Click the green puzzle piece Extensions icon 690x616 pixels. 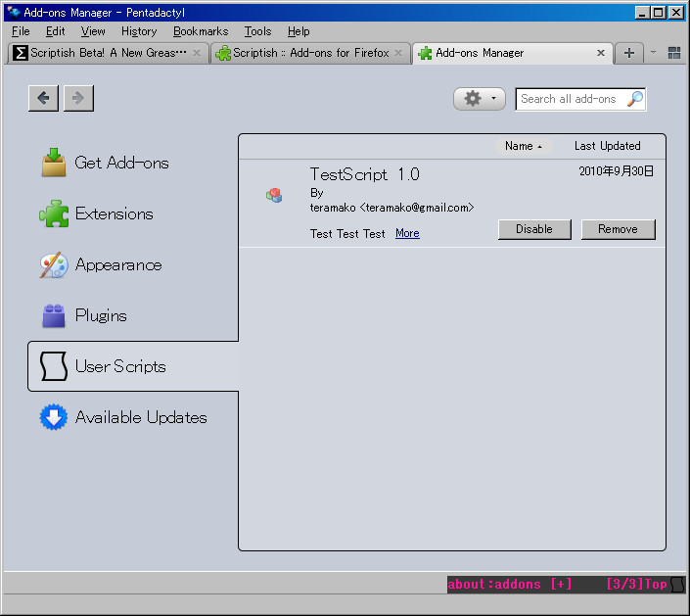[x=54, y=213]
